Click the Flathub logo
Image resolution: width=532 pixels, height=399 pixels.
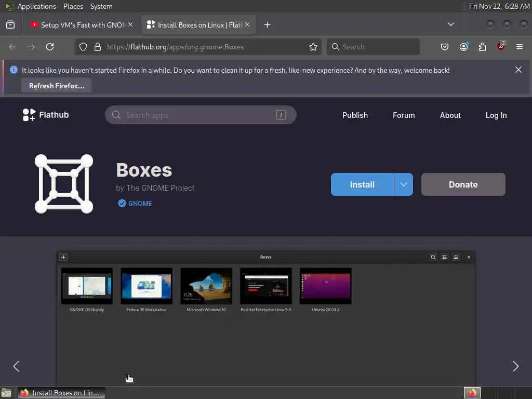click(46, 115)
